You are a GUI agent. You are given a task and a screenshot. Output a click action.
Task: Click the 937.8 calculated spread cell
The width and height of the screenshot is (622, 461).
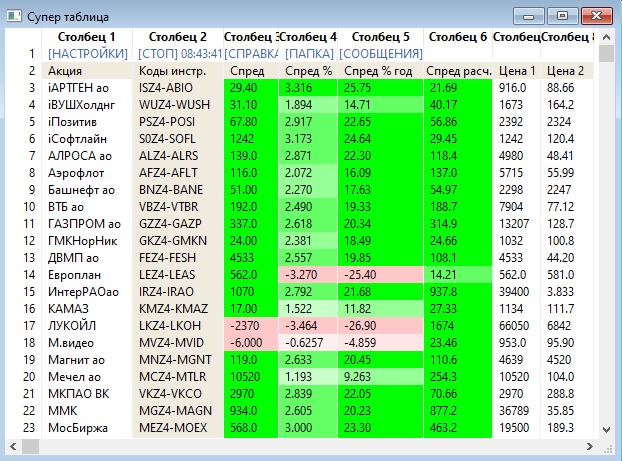click(458, 292)
